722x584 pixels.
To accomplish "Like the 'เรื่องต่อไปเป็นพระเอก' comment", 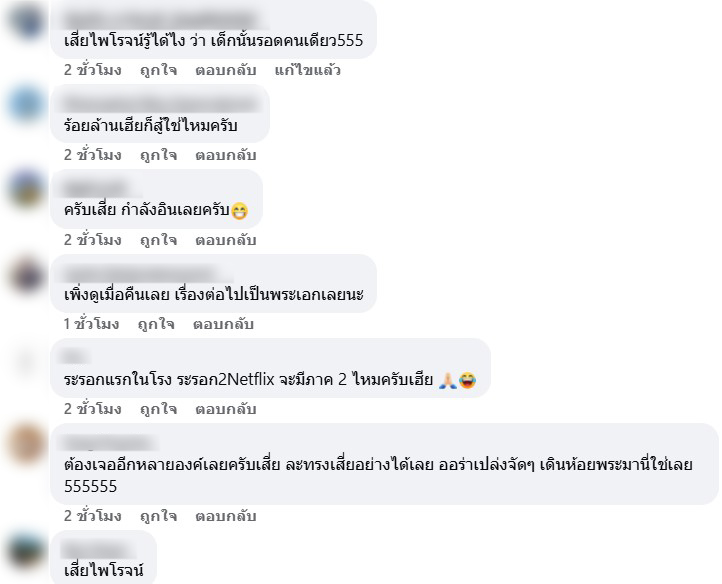I will (x=156, y=324).
